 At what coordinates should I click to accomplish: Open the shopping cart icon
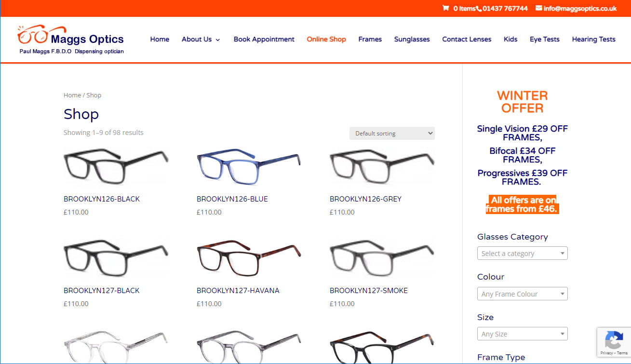tap(446, 8)
